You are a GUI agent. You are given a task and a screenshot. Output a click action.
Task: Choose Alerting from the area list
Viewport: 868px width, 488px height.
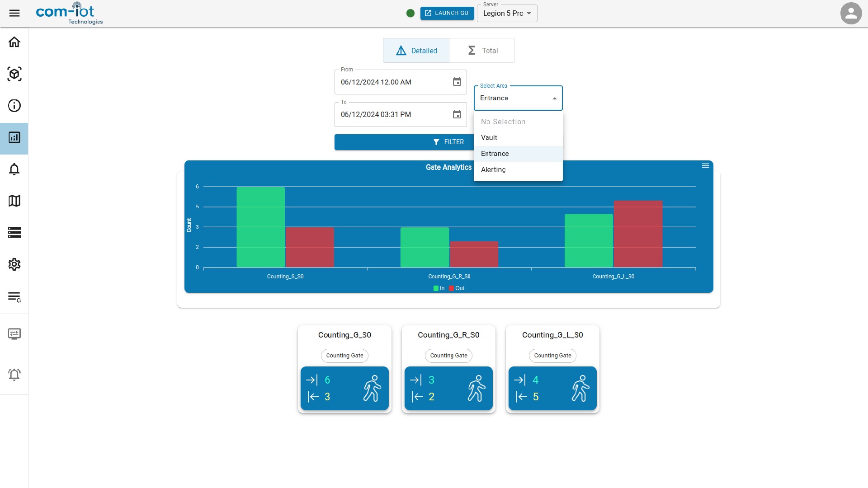pos(518,169)
